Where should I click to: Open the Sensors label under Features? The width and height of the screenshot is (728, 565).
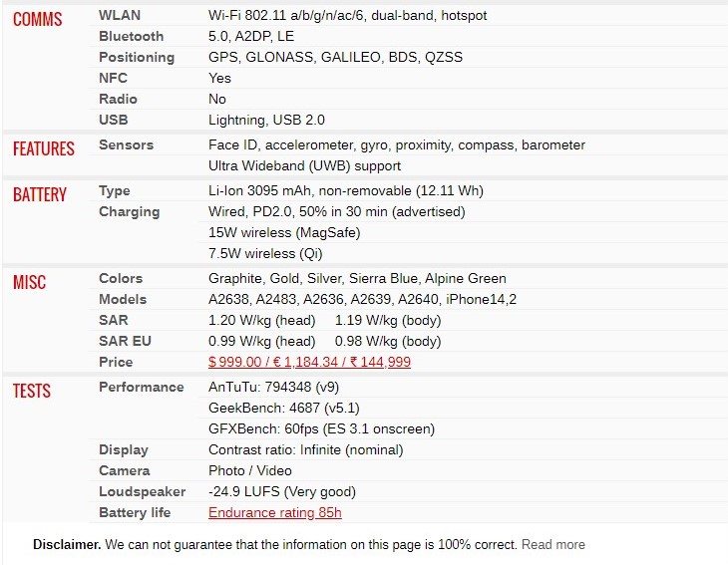coord(126,145)
